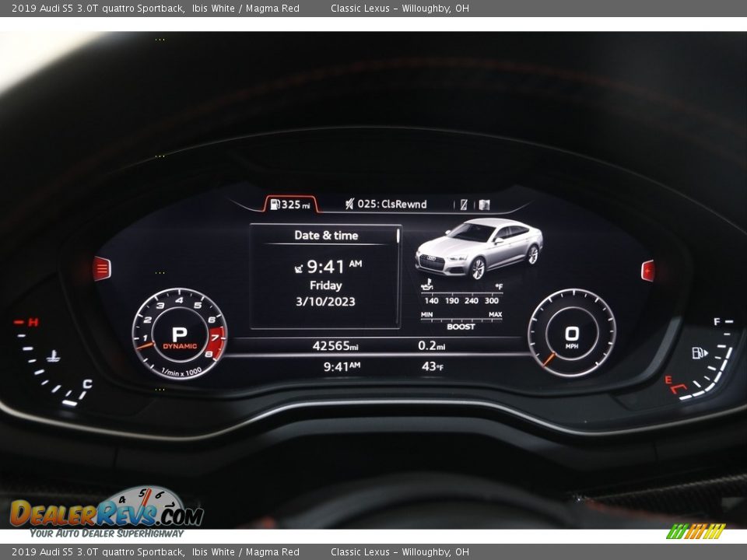Select the muted 025: ClsRewnd radio tab
Viewport: 747px width, 560px height.
click(x=386, y=205)
